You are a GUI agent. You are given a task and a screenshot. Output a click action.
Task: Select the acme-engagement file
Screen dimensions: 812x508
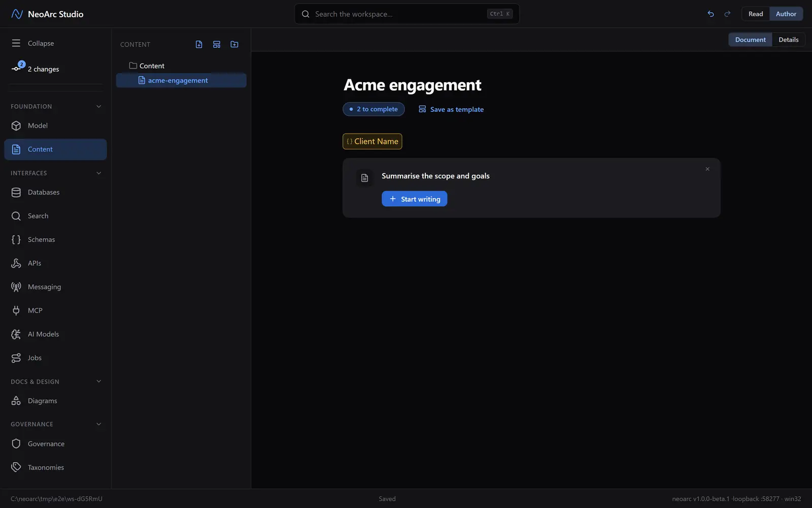[181, 80]
